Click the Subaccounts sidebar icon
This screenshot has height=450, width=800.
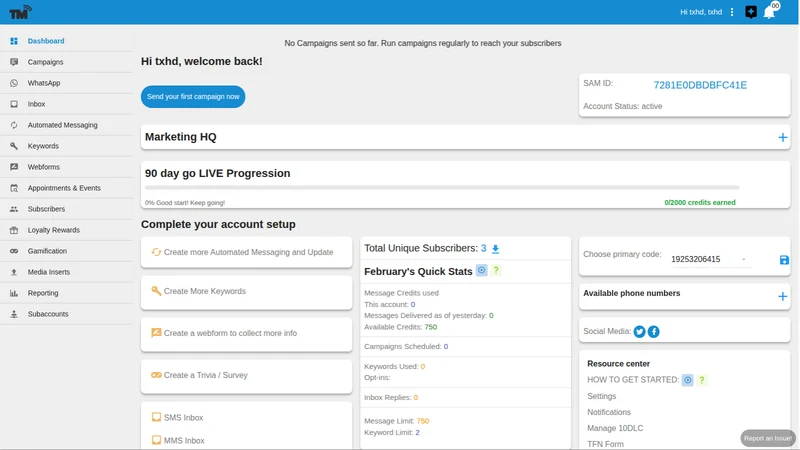[14, 314]
